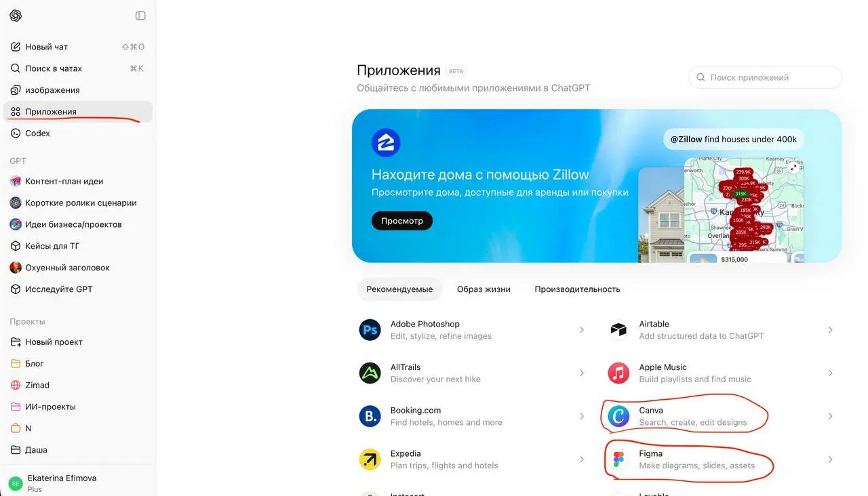
Task: Click the Figma app icon
Action: click(618, 459)
